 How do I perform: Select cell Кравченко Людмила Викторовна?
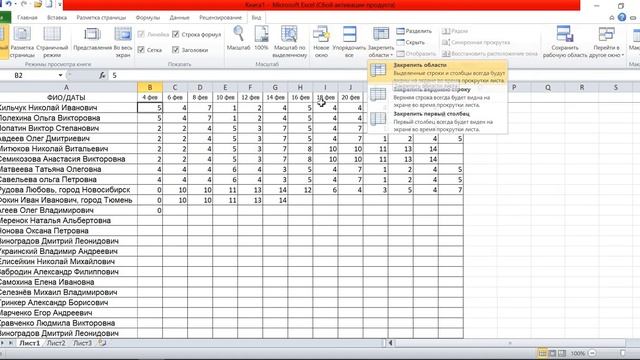point(69,323)
